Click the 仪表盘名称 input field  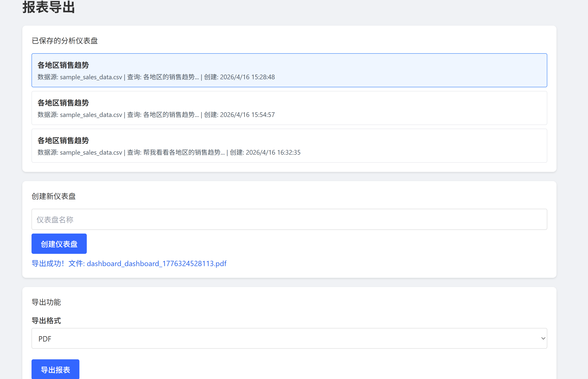click(x=289, y=219)
